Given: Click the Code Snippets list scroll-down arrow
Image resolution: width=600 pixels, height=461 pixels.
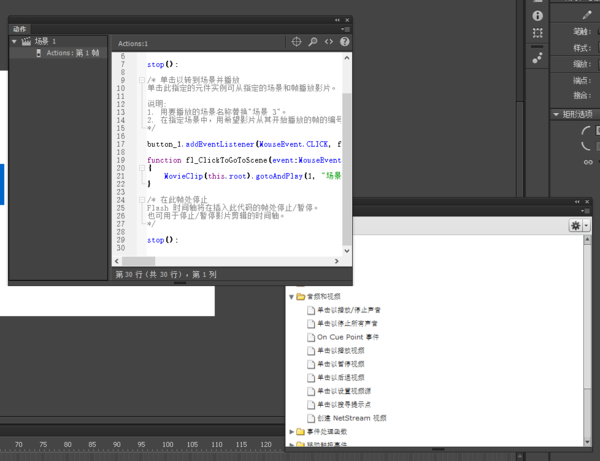Looking at the screenshot, I should coord(587,442).
